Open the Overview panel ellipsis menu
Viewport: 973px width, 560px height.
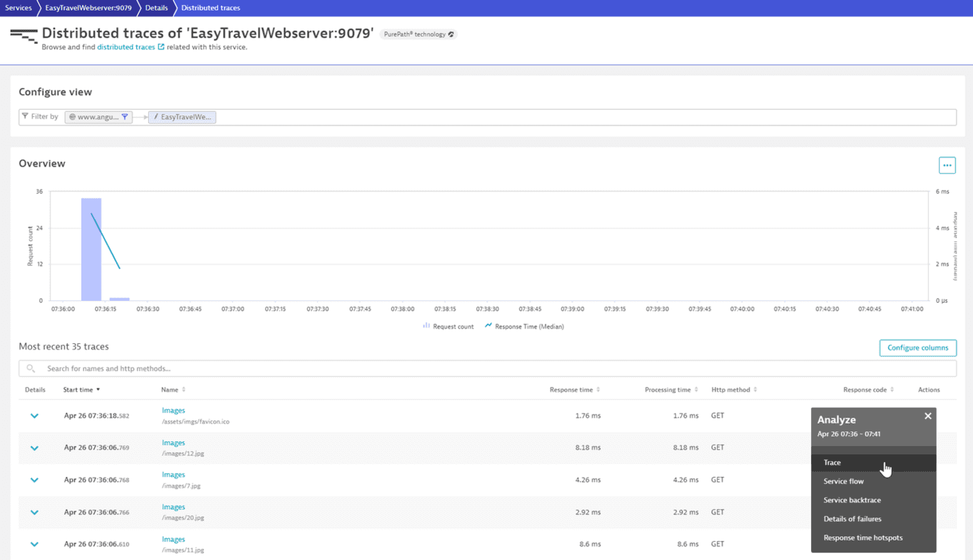coord(947,165)
